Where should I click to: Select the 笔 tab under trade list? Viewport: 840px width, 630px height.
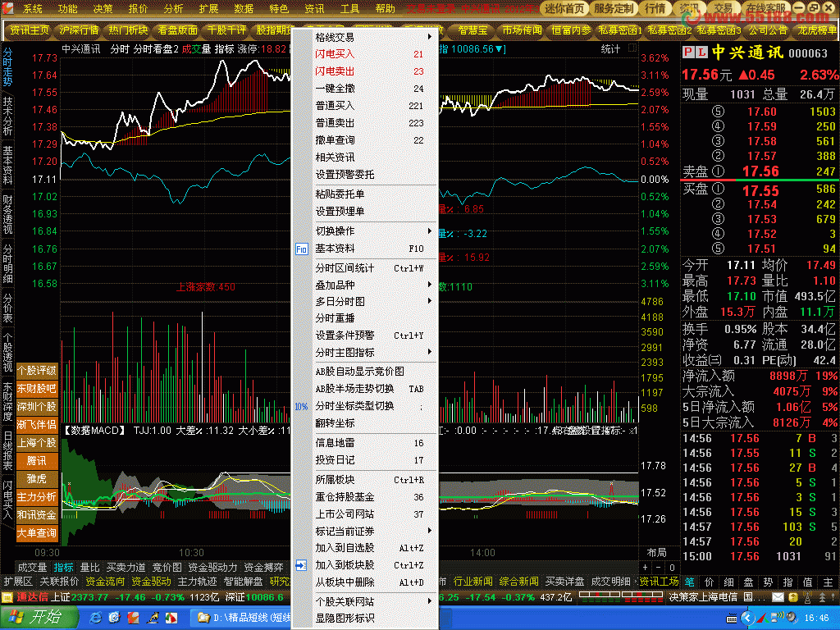689,582
